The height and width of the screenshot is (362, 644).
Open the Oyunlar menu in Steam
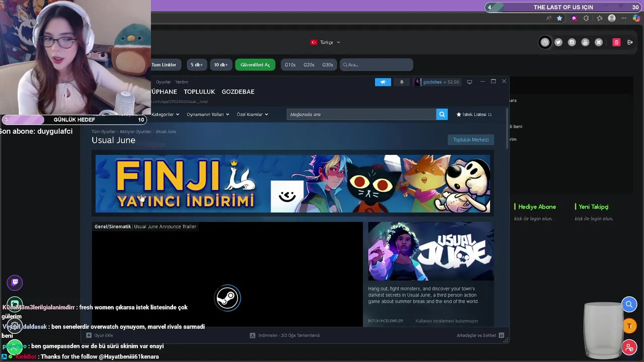(x=163, y=82)
